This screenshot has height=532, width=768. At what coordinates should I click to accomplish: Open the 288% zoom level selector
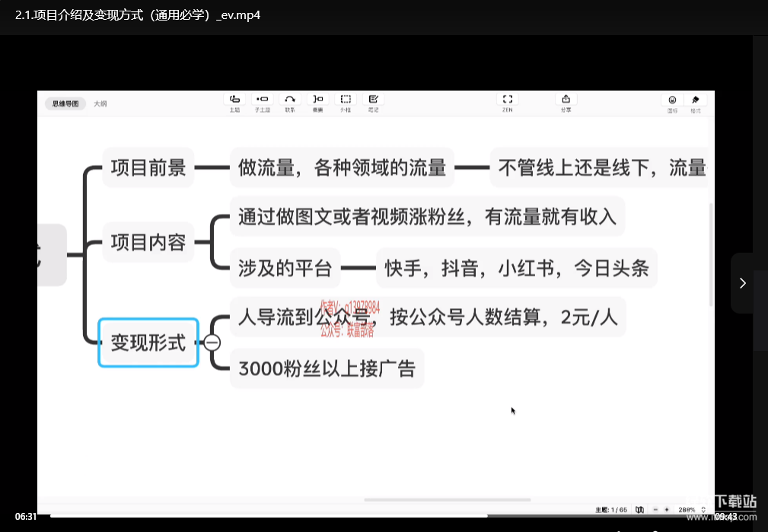[692, 510]
